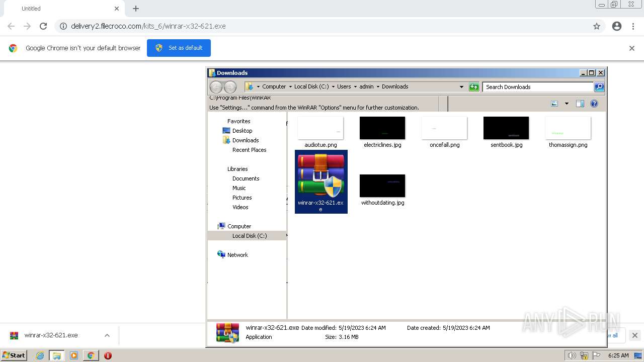The image size is (644, 362).
Task: Expand the arrow after Computer in breadcrumb
Action: pyautogui.click(x=290, y=86)
